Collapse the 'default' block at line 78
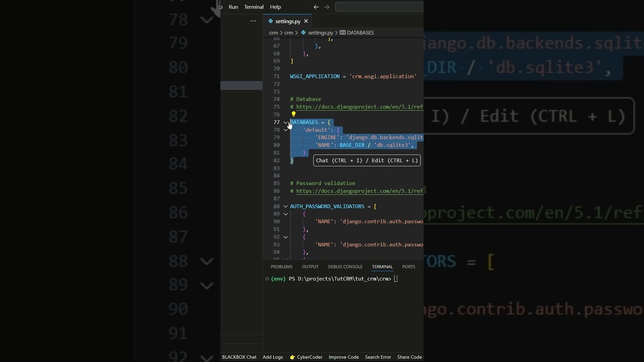 coord(285,130)
